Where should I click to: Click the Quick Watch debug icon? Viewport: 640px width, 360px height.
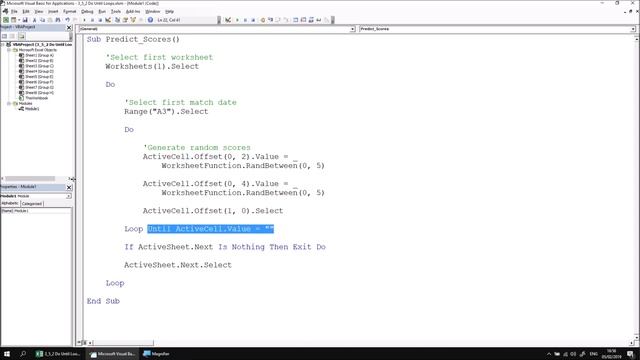pos(319,20)
